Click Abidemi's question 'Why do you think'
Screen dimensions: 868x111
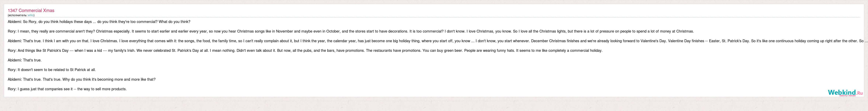[81, 80]
